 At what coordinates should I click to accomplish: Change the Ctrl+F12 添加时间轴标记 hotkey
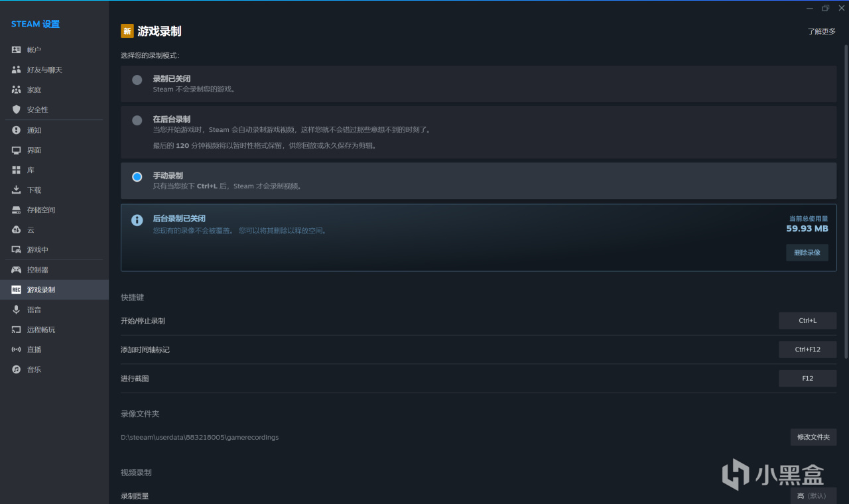point(807,349)
